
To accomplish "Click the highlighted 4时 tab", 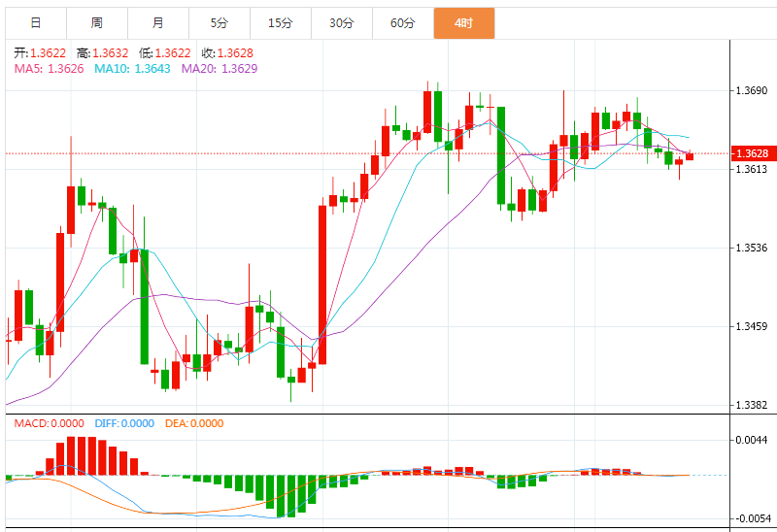I will coord(464,22).
